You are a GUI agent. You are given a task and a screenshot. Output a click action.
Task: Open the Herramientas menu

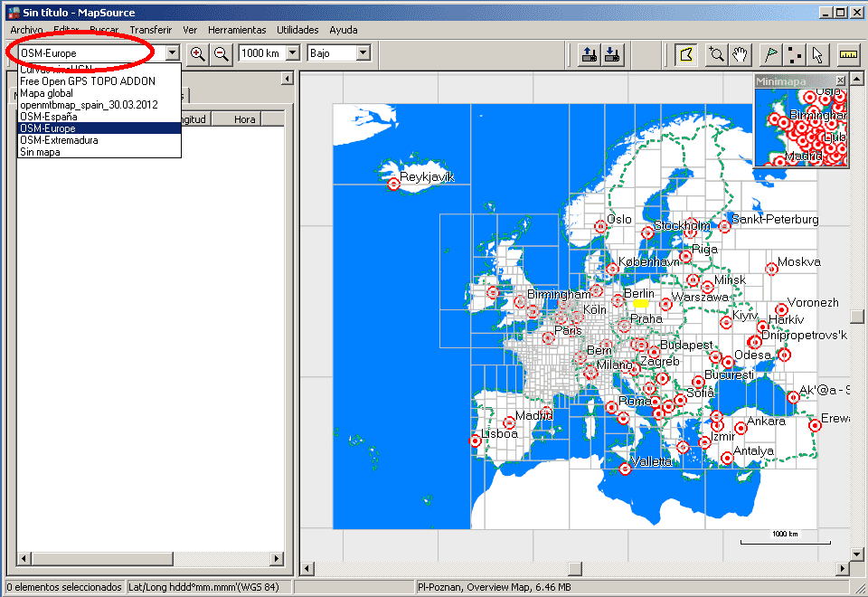(x=237, y=30)
